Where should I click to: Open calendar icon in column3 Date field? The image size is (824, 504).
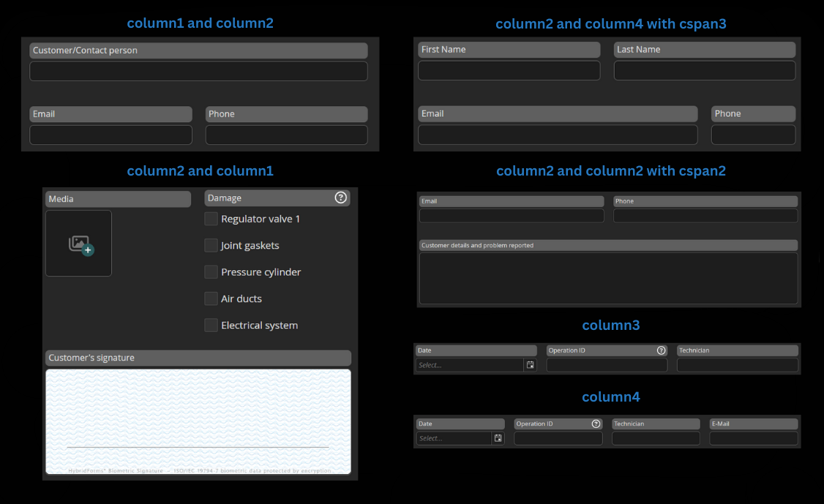pyautogui.click(x=531, y=364)
